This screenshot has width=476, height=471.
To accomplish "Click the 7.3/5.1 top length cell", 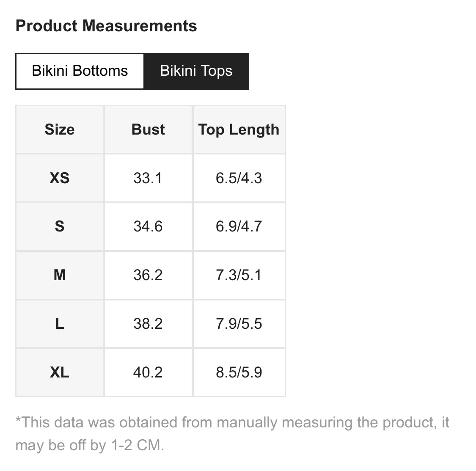I will pyautogui.click(x=239, y=275).
